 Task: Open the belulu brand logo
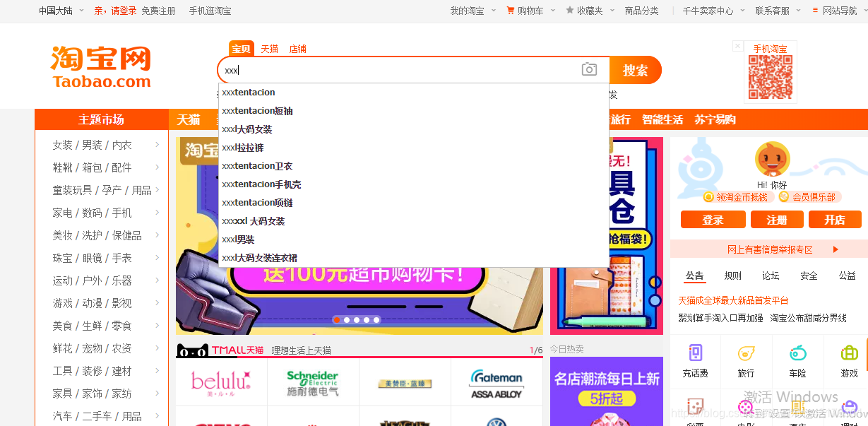(x=221, y=382)
